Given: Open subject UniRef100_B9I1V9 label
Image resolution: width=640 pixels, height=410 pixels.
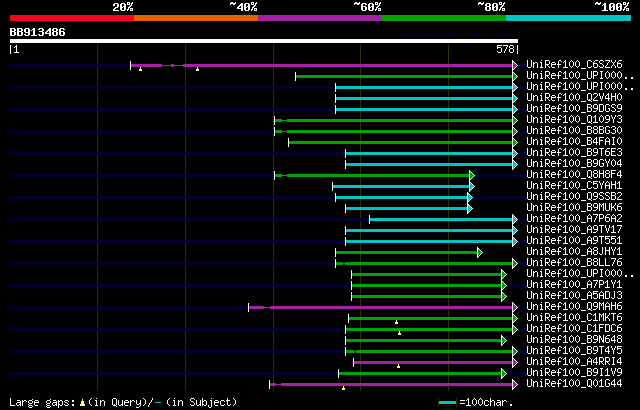Looking at the screenshot, I should tap(574, 373).
